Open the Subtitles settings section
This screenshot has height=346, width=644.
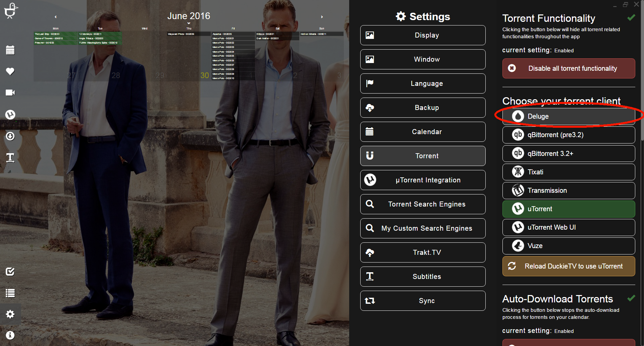tap(423, 277)
